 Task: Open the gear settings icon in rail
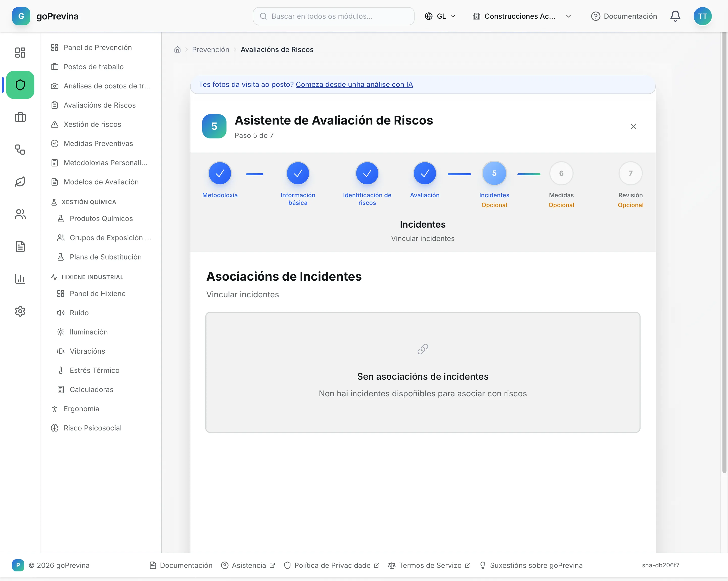[20, 311]
